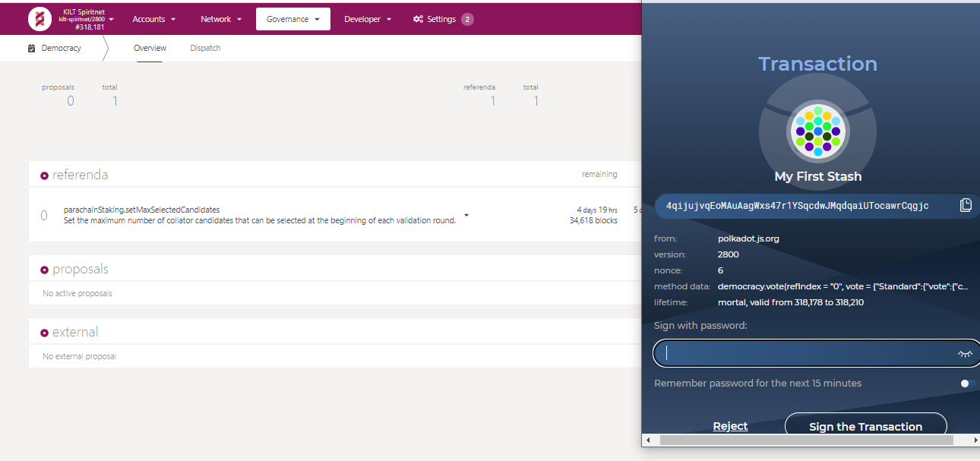Select the Overview tab

(x=150, y=48)
